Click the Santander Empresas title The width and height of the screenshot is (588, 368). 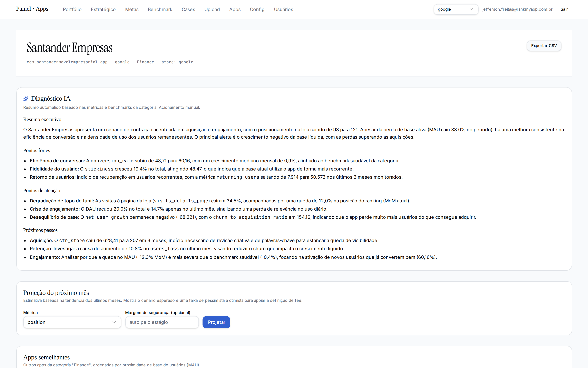pos(69,47)
